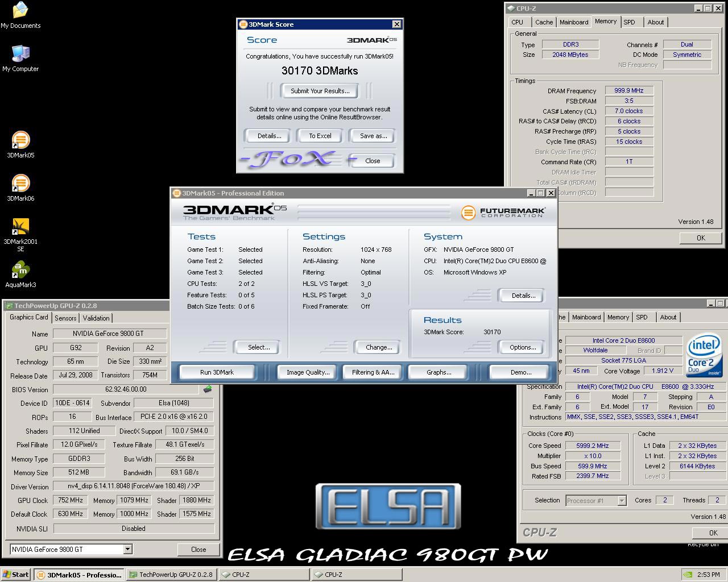Close the 3DMark Score dialog via Close button
This screenshot has width=728, height=582.
[x=373, y=161]
